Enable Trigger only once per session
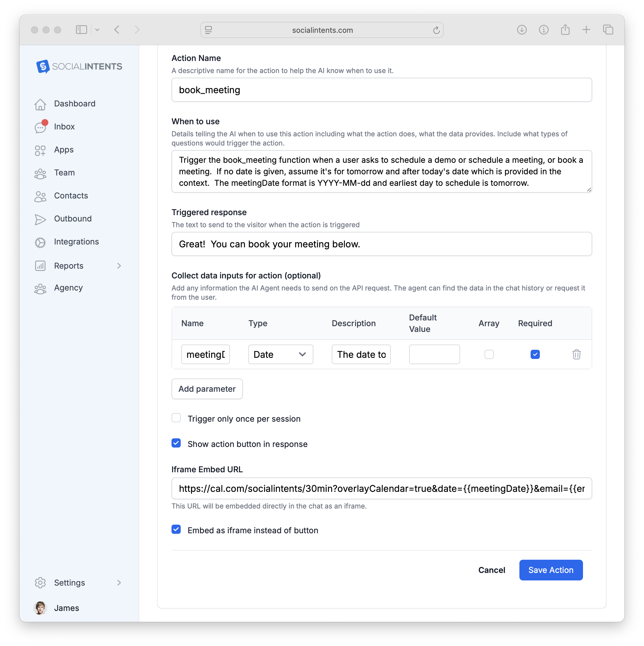This screenshot has width=644, height=646. click(x=176, y=418)
